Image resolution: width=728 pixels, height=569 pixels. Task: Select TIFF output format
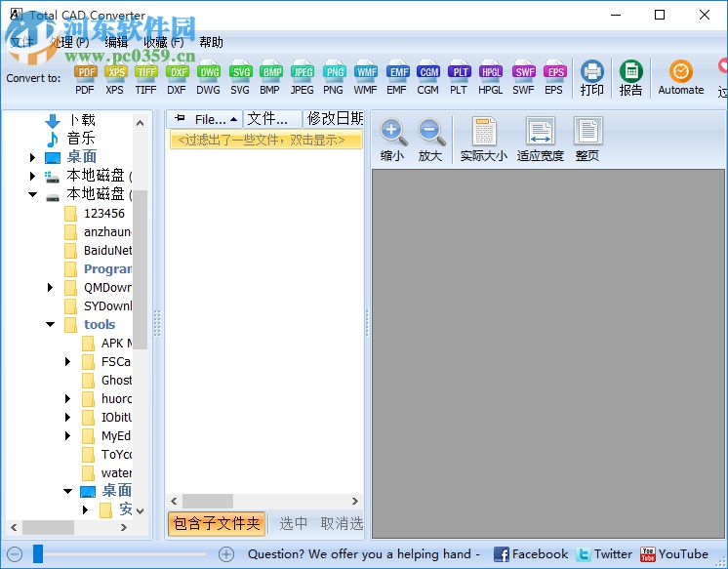click(x=145, y=78)
